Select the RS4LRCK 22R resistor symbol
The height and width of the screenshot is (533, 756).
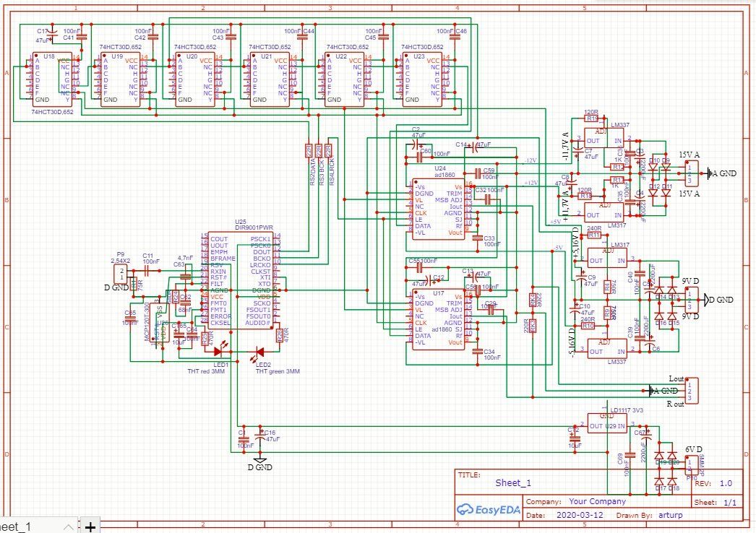[328, 150]
